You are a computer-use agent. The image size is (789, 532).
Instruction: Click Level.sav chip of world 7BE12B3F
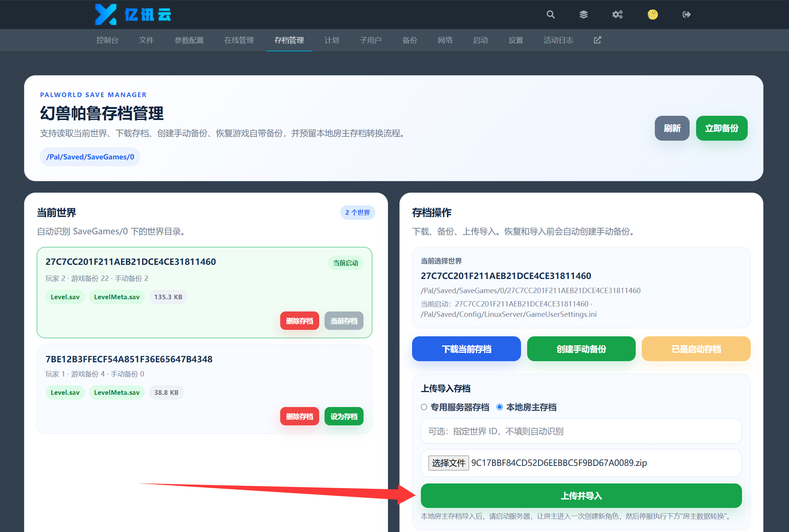coord(65,393)
